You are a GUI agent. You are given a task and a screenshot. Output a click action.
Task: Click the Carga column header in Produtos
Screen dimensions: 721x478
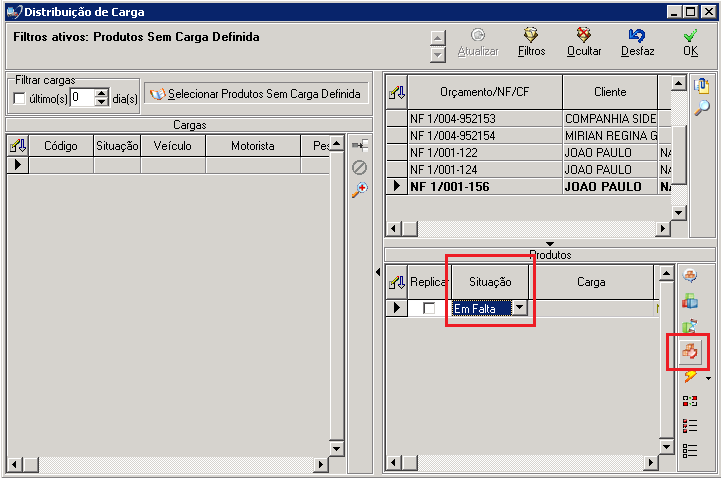coord(591,282)
